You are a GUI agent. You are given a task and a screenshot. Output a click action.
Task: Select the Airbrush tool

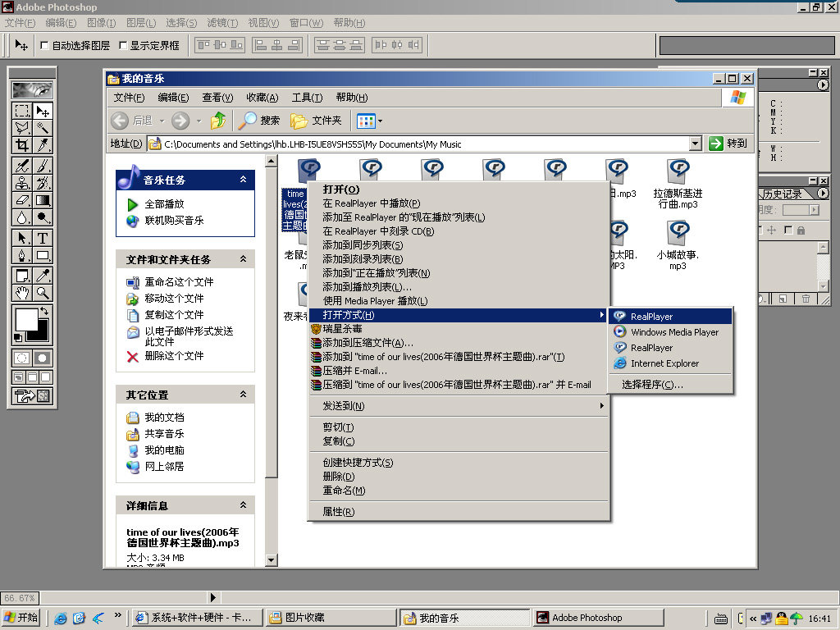(x=22, y=166)
